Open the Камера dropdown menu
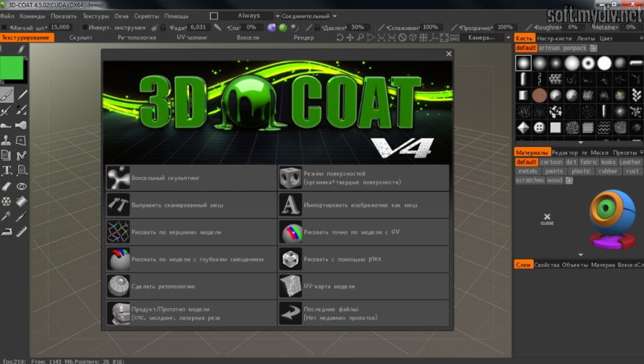This screenshot has width=644, height=364. [x=488, y=38]
